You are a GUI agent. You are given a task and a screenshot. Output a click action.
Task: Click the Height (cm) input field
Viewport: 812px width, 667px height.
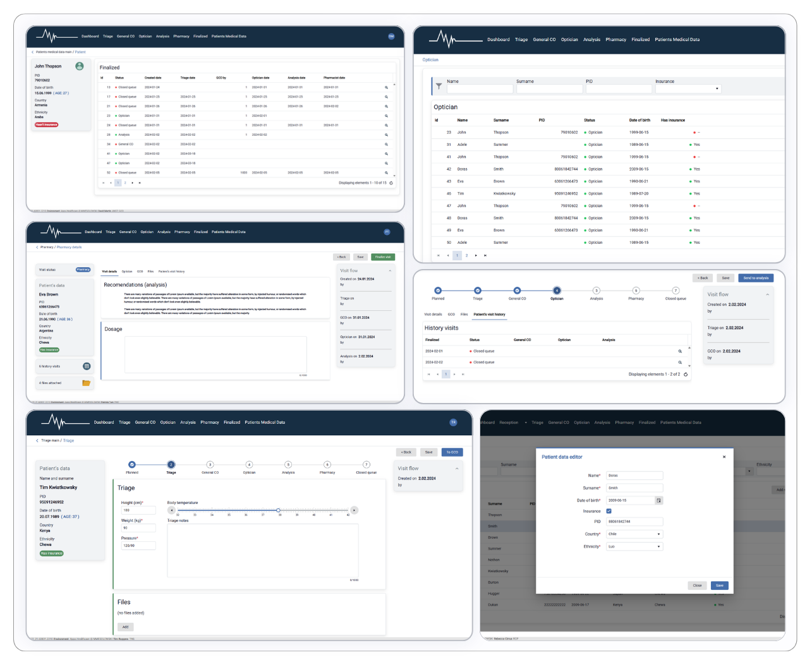click(138, 510)
